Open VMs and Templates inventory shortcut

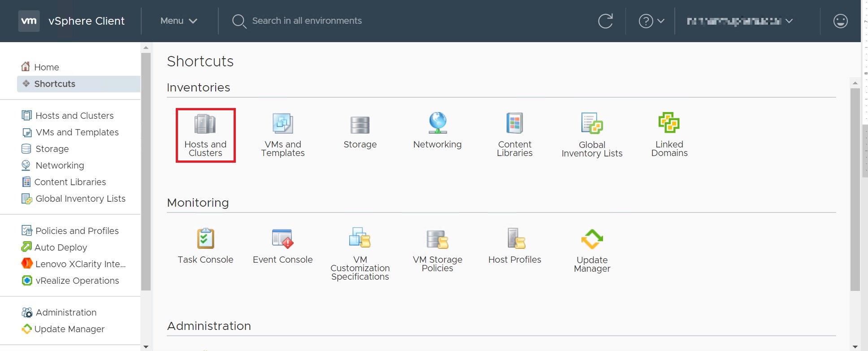(283, 135)
